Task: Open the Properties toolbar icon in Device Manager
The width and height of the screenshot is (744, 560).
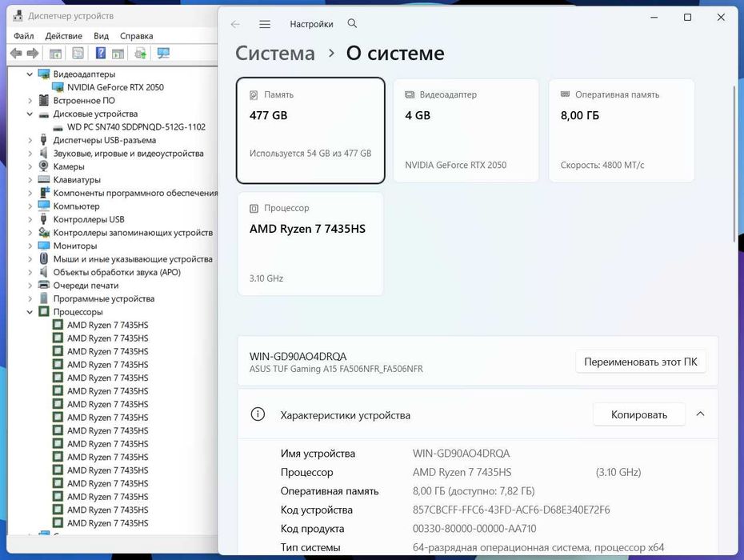Action: click(78, 53)
